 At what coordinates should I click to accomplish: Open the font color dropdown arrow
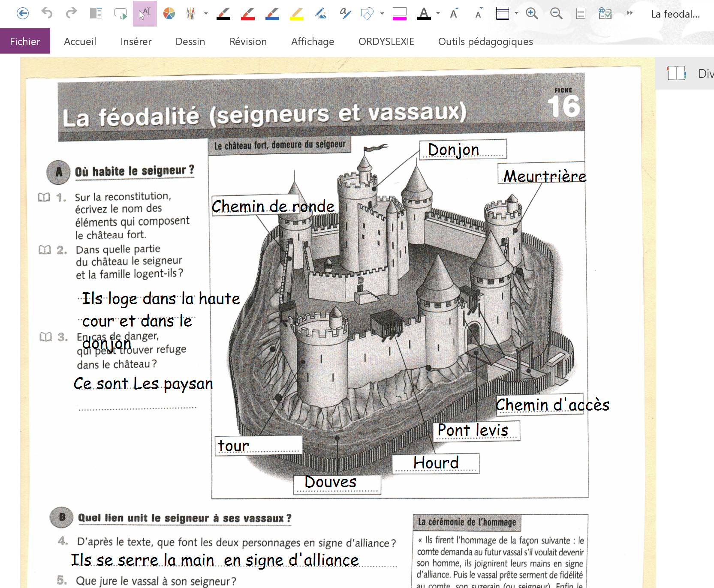(438, 14)
